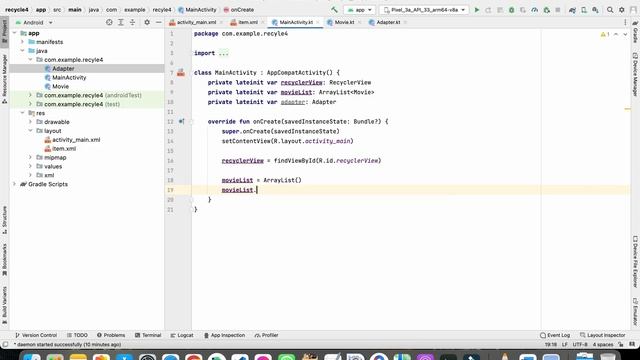Viewport: 640px width, 360px height.
Task: Toggle Build Variants tool window
Action: (x=4, y=305)
